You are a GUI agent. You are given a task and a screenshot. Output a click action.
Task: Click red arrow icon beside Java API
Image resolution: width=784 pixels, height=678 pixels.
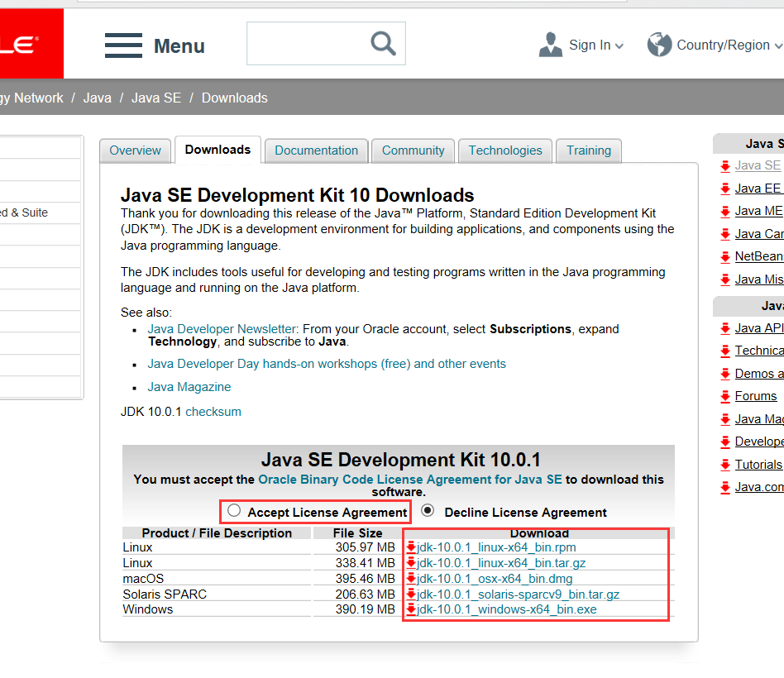click(x=725, y=328)
